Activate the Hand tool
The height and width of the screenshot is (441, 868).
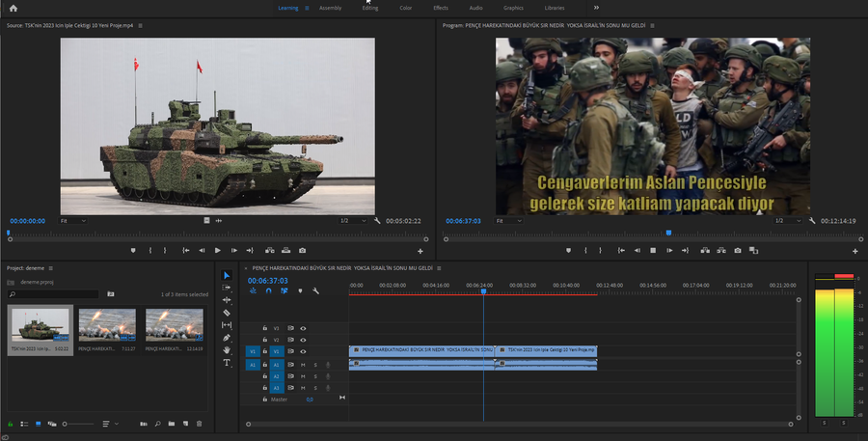pos(227,350)
